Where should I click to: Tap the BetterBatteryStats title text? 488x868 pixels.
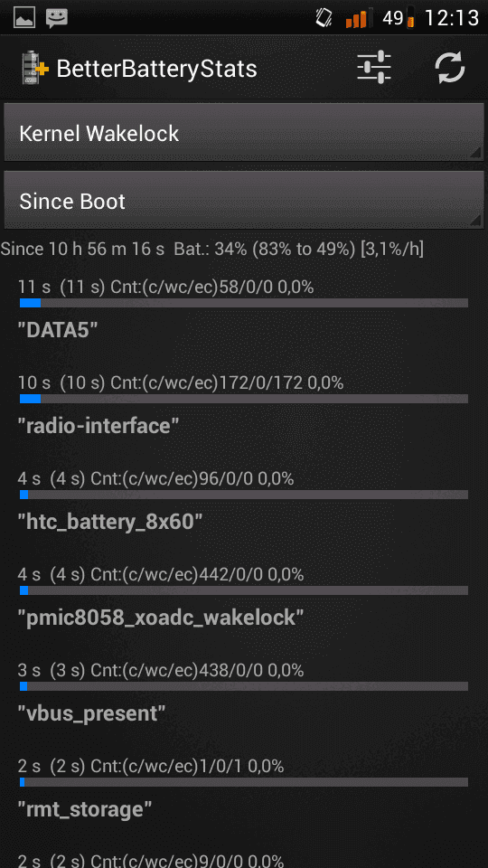coord(156,69)
